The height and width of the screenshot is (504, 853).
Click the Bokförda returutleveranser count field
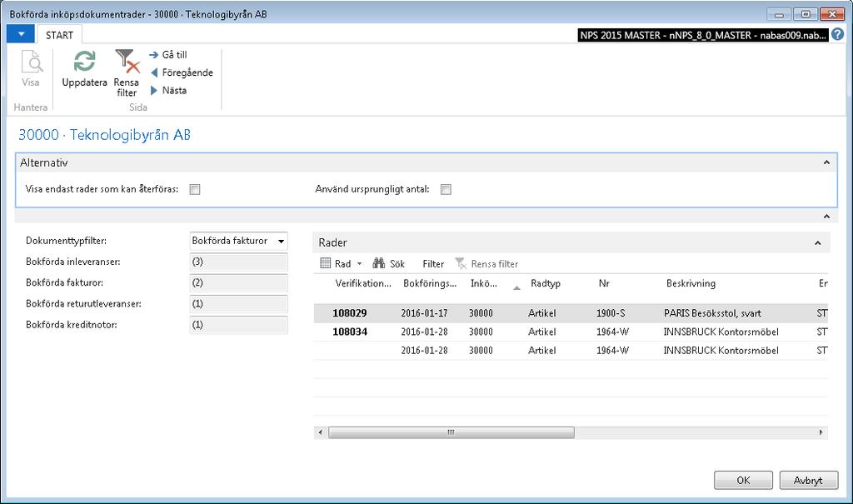[239, 304]
